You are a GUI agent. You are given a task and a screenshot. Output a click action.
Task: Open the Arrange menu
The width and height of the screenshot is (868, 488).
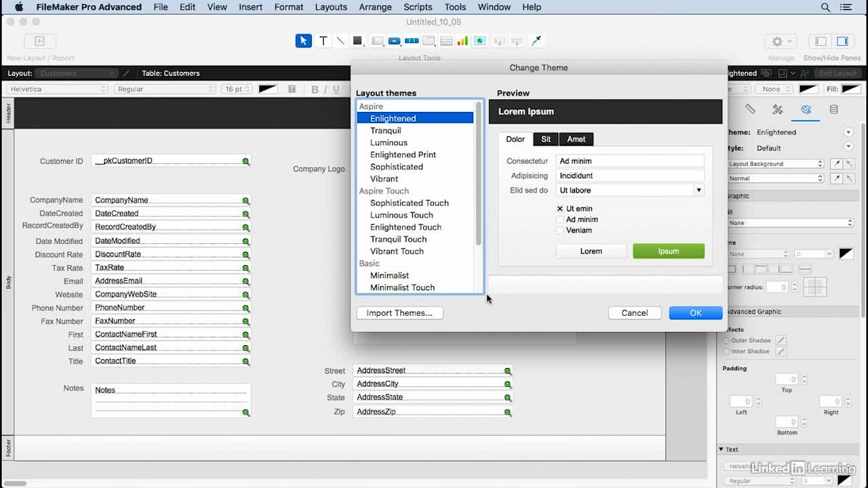coord(375,7)
